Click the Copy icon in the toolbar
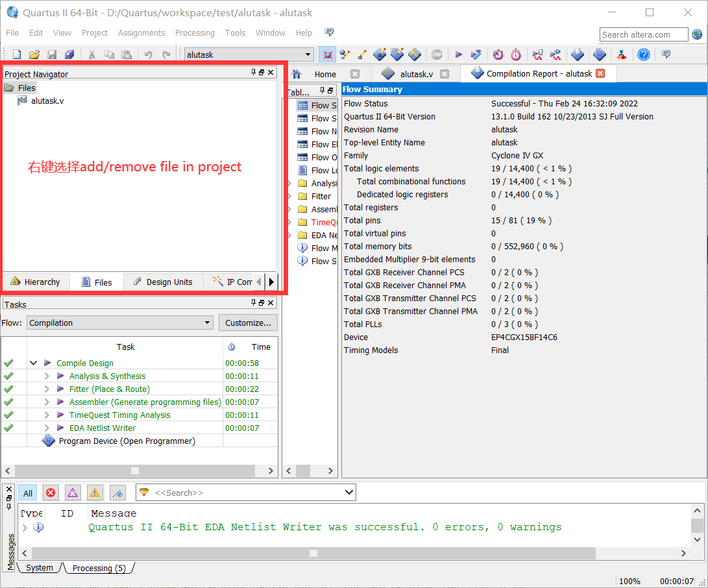Screen dimensions: 708x588 109,55
